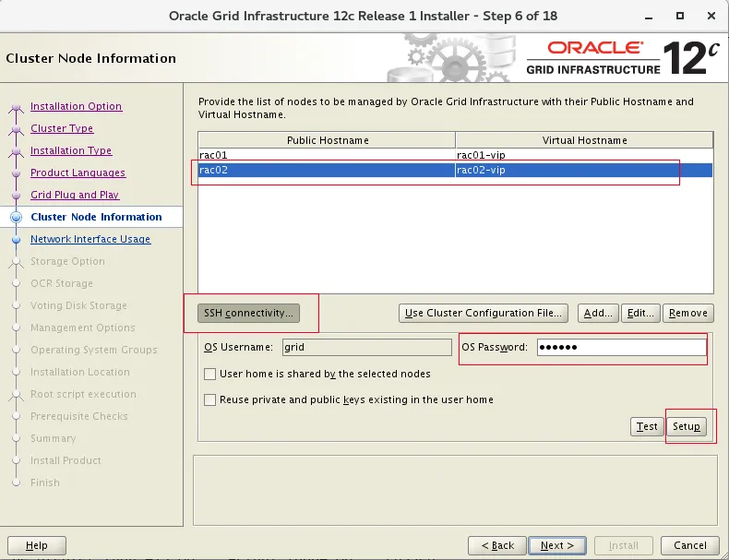Open the Installation Option step link
This screenshot has height=560, width=729.
point(77,106)
